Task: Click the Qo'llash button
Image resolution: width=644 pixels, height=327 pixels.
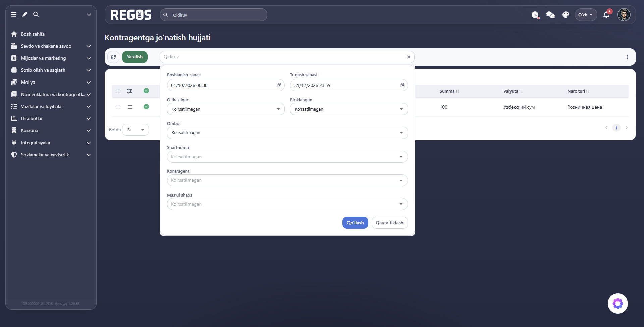Action: point(355,223)
